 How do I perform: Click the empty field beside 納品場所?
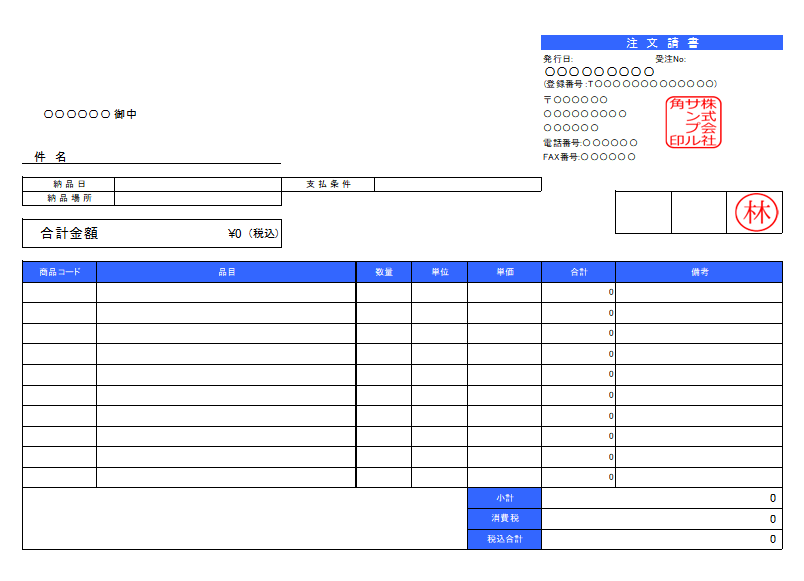tap(197, 198)
